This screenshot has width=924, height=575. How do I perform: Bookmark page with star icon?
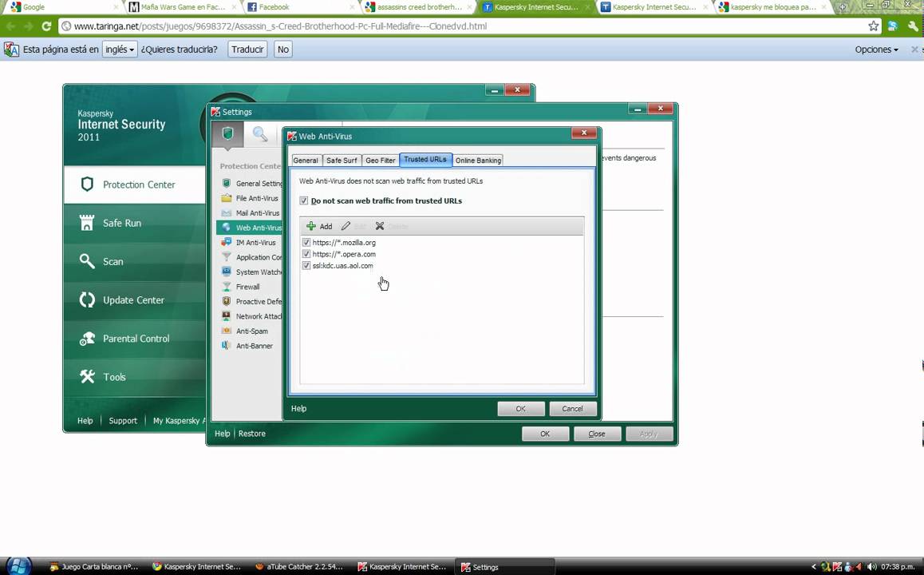(x=873, y=26)
